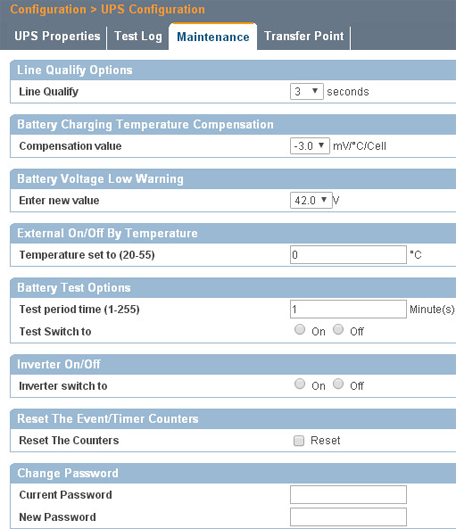The height and width of the screenshot is (529, 456).
Task: Turn Inverter switch Off
Action: pos(338,384)
